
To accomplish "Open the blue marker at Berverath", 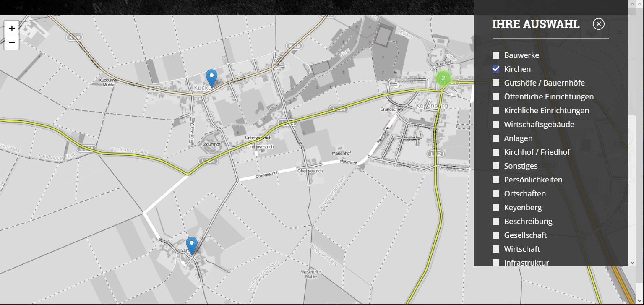I will coord(192,246).
